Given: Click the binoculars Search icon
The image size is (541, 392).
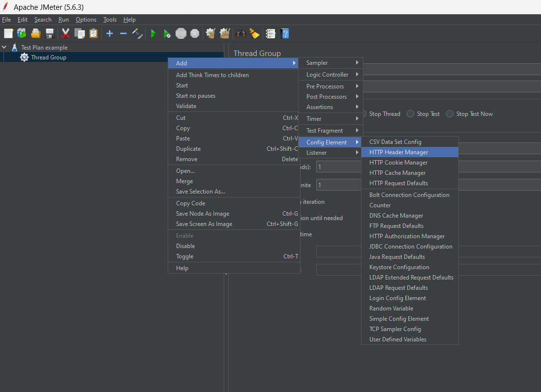Looking at the screenshot, I should [241, 33].
